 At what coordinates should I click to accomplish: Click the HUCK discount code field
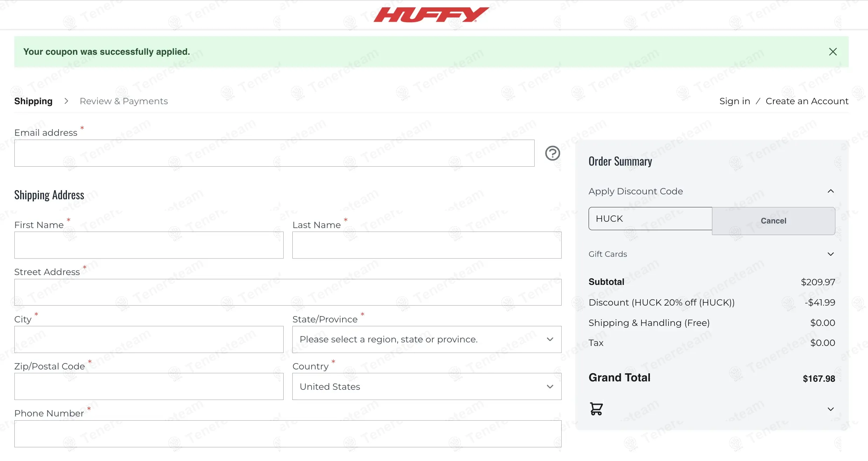(x=650, y=219)
